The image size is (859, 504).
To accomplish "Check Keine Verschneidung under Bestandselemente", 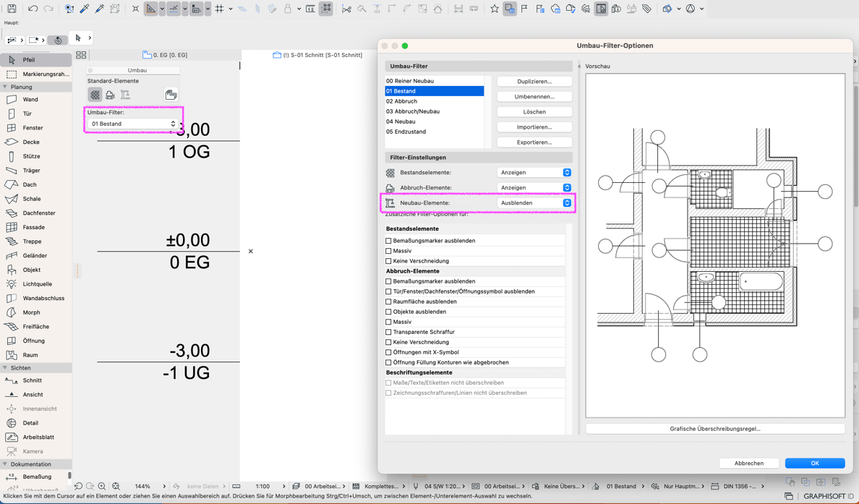I will click(x=388, y=261).
